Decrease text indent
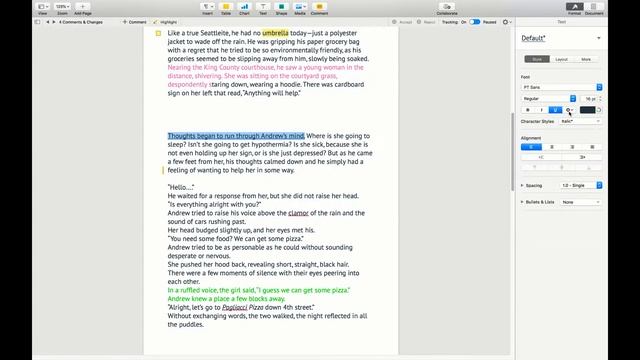Screen dimensions: 640x360 click(541, 158)
